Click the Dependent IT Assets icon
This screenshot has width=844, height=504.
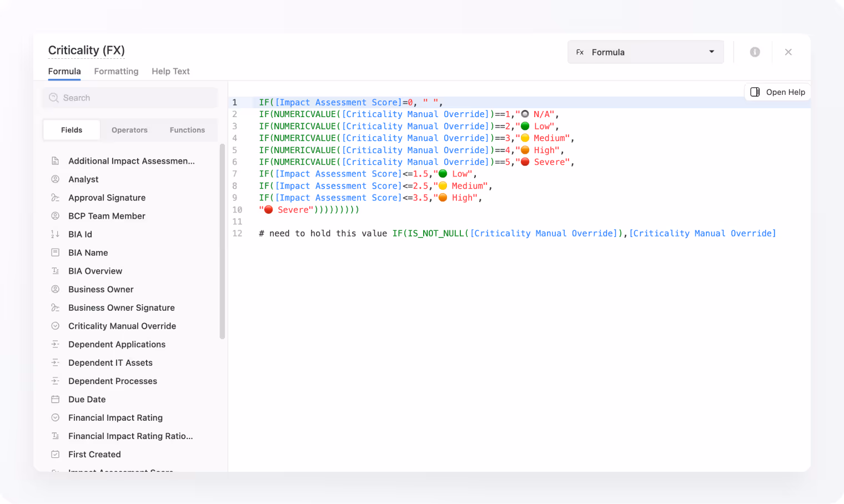tap(55, 362)
